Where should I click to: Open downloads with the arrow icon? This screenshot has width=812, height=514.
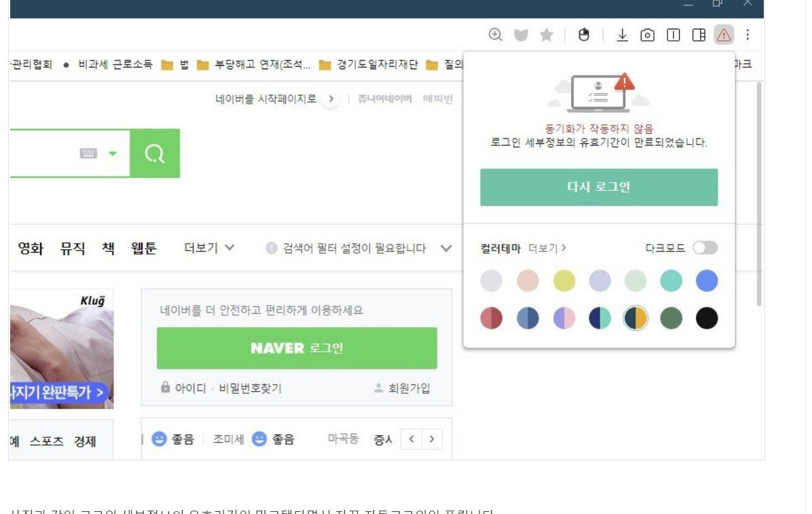623,35
